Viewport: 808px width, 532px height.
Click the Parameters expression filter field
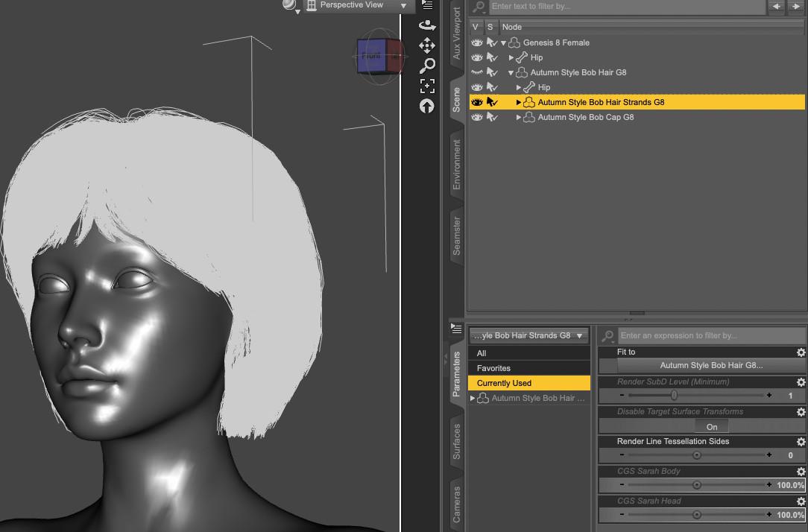coord(712,336)
